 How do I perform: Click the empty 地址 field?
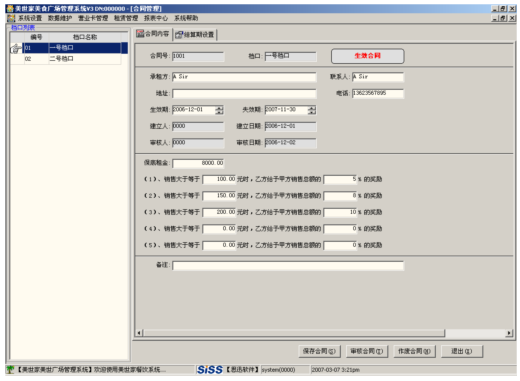click(244, 93)
